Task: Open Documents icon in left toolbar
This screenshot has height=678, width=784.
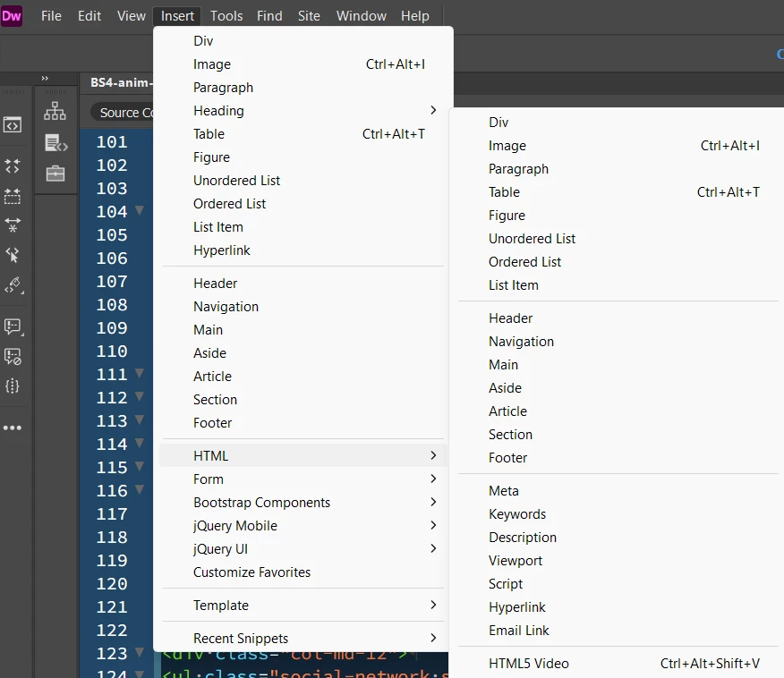Action: click(x=12, y=124)
